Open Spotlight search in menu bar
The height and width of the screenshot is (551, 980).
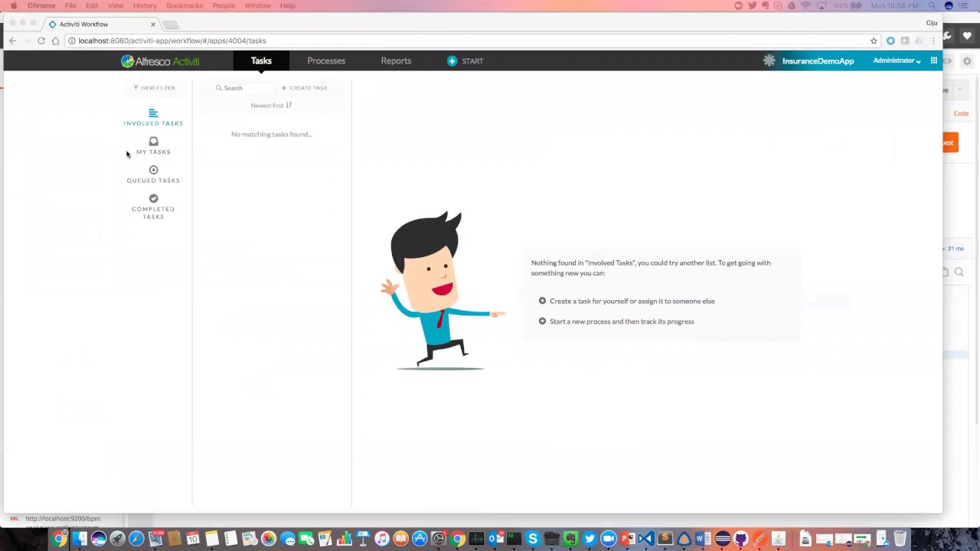point(932,5)
